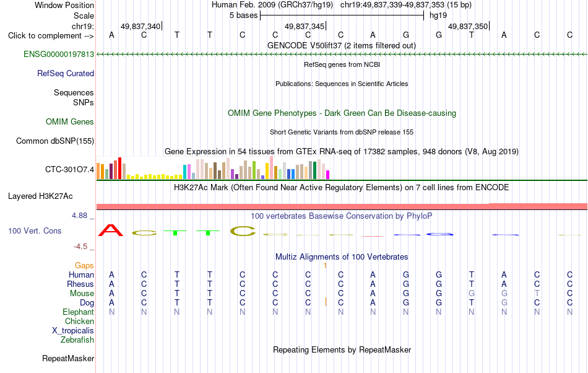Click the H3K27Ac Mark track title
Viewport: 588px width, 373px height.
point(342,188)
